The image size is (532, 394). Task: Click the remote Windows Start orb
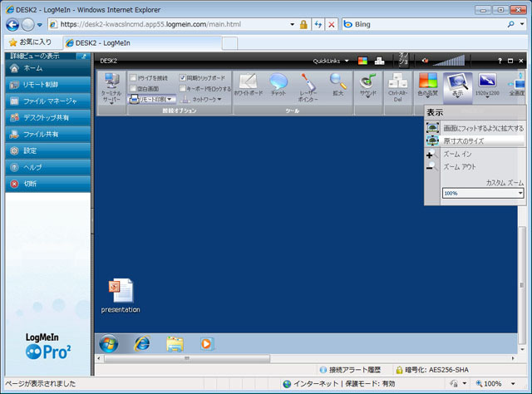coord(109,344)
